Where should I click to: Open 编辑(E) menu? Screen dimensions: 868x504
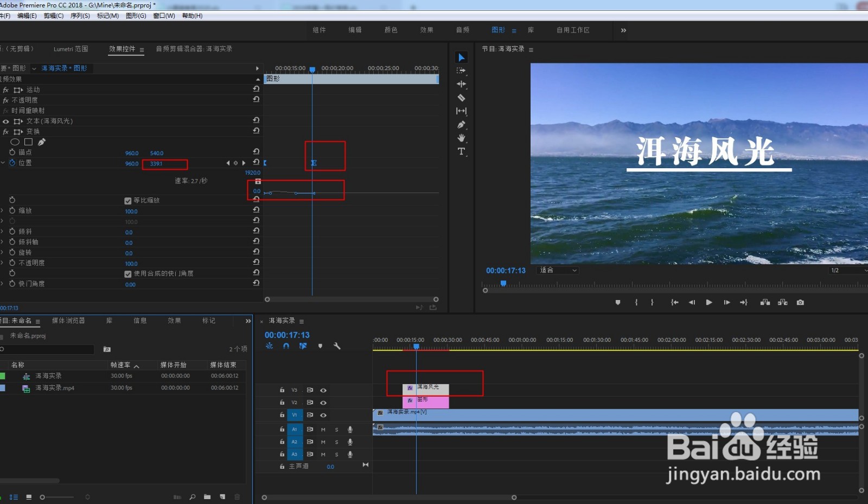(x=27, y=16)
